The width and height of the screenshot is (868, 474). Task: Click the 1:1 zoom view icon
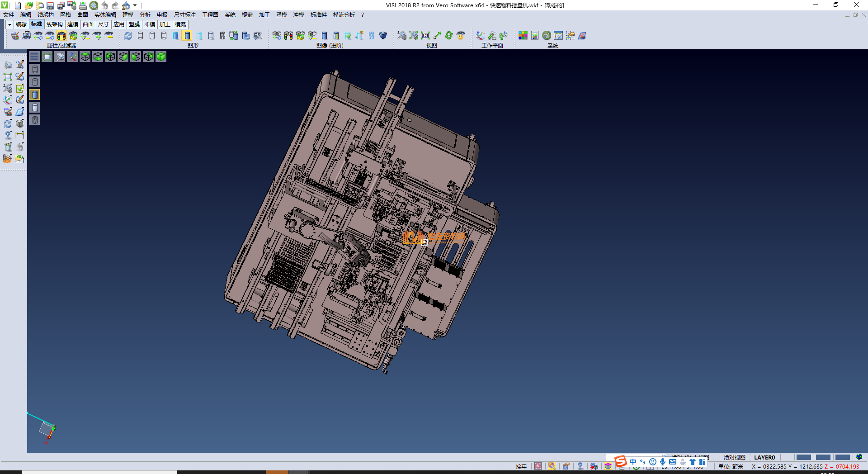point(425,36)
